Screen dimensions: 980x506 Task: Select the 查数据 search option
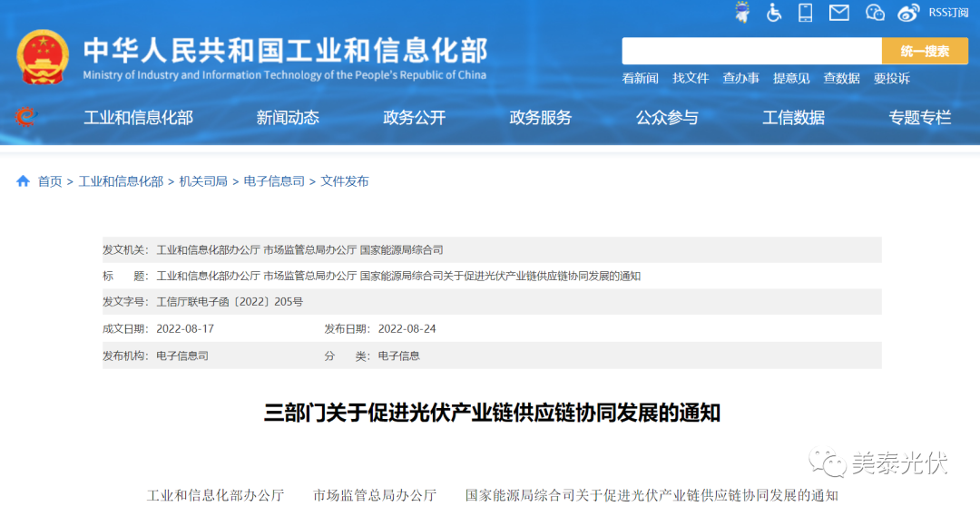[841, 79]
